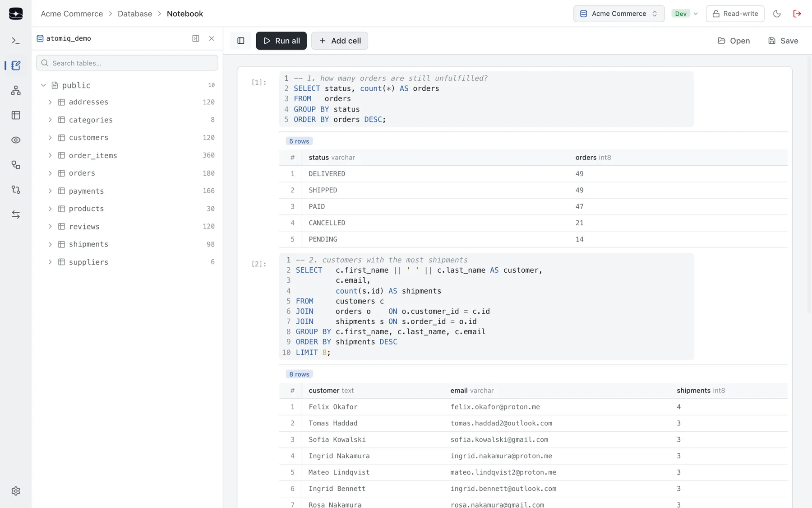Click the table icon for categories
The image size is (812, 508).
click(x=62, y=120)
